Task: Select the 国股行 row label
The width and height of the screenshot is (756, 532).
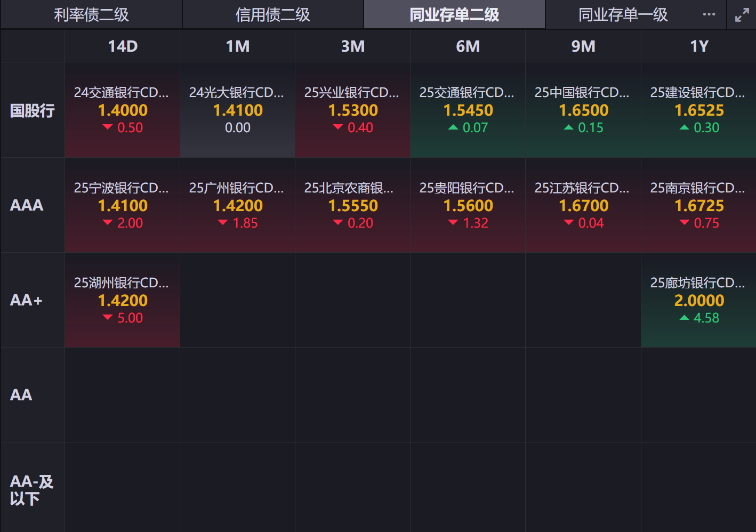Action: pos(33,110)
